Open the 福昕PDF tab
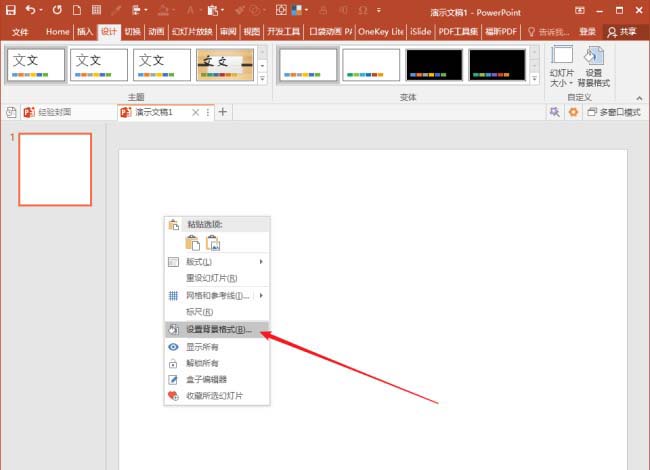Image resolution: width=650 pixels, height=470 pixels. point(501,31)
